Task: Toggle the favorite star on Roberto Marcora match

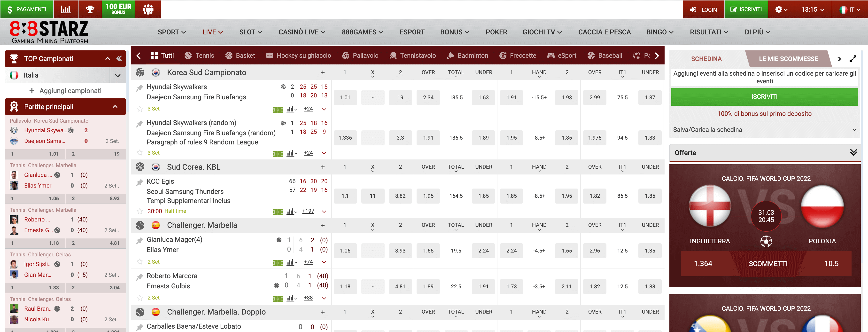Action: [139, 298]
